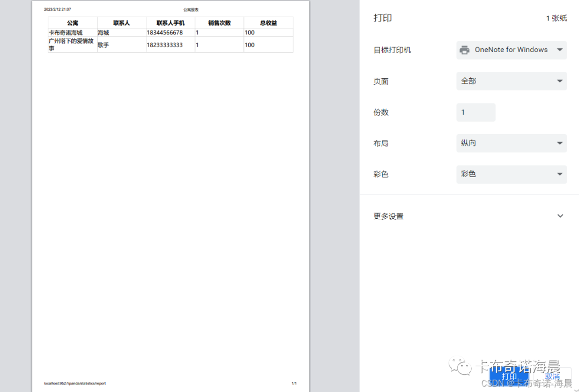Click the page number 1/1 footer
579x392 pixels.
pos(294,383)
